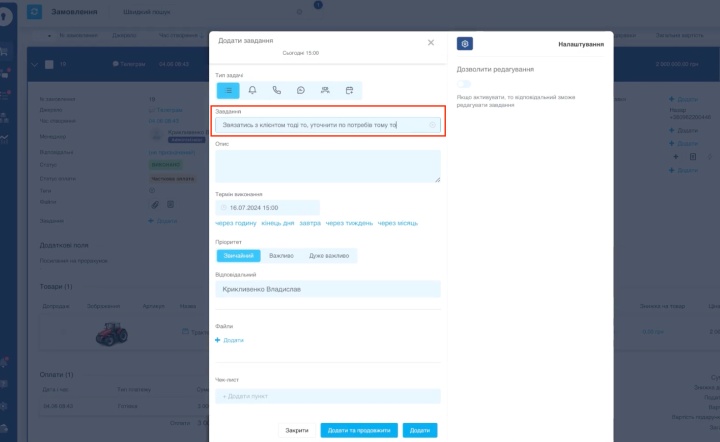Click the document icon in right column
This screenshot has height=442, width=720.
tap(693, 157)
